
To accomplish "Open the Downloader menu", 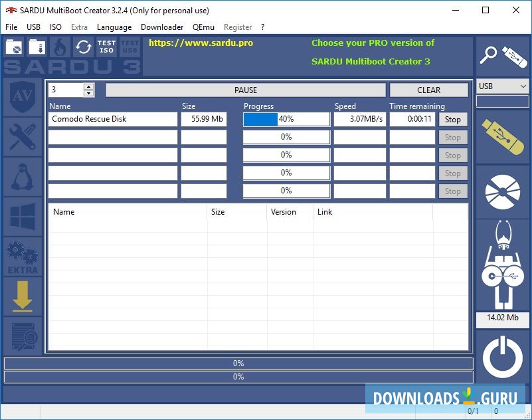I will tap(162, 27).
